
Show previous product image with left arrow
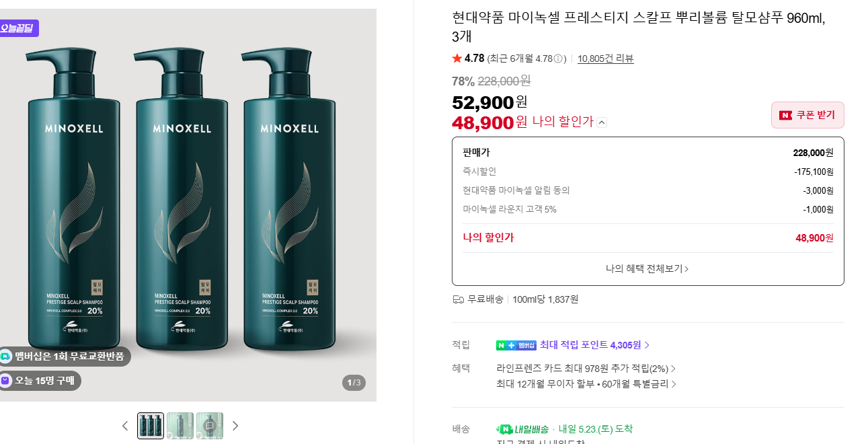[x=125, y=426]
